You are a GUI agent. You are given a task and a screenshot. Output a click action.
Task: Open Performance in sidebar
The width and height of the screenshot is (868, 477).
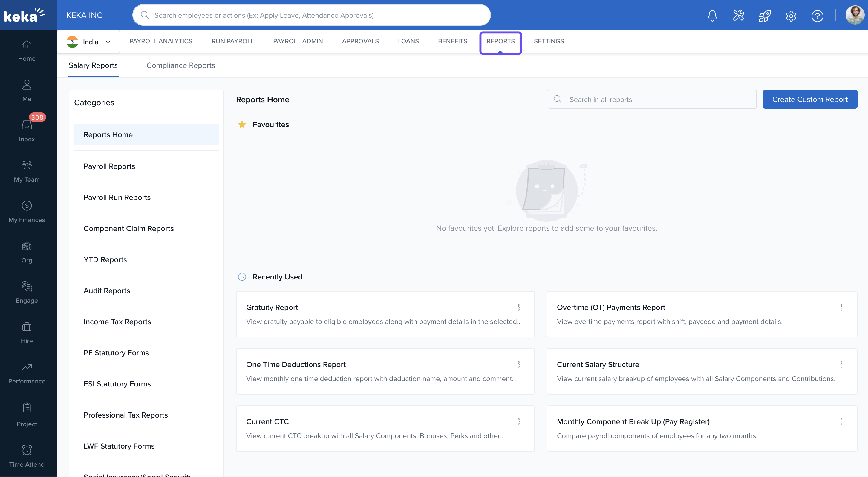click(27, 373)
